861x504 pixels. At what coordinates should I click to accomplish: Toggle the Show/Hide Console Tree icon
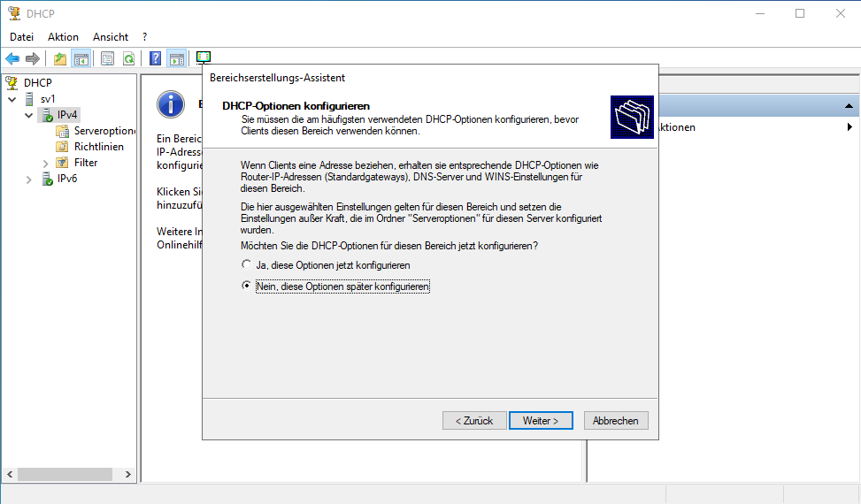81,58
